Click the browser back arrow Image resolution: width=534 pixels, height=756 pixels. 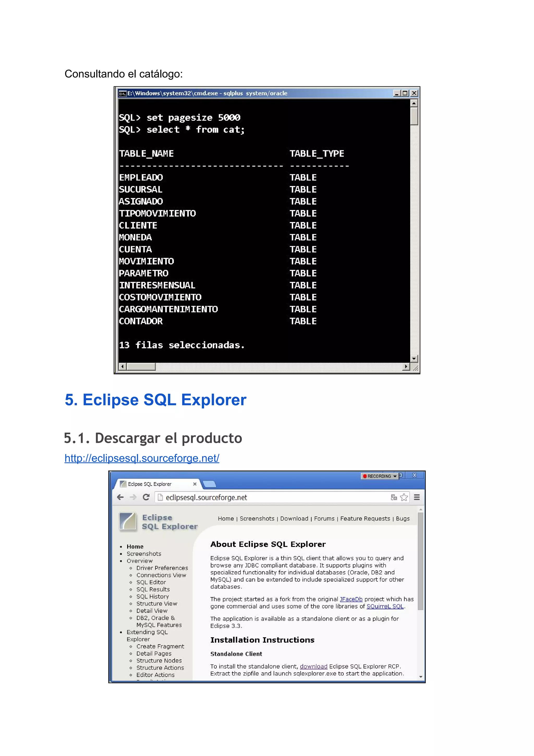click(120, 497)
